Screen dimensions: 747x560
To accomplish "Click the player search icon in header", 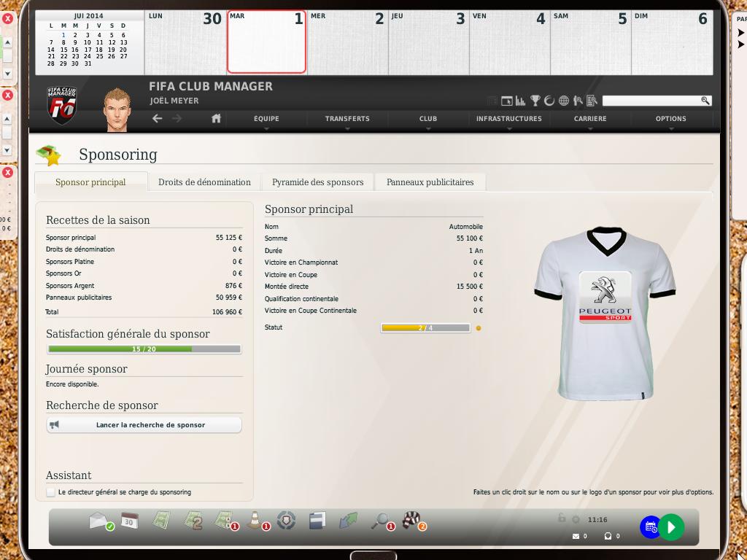I will (578, 101).
